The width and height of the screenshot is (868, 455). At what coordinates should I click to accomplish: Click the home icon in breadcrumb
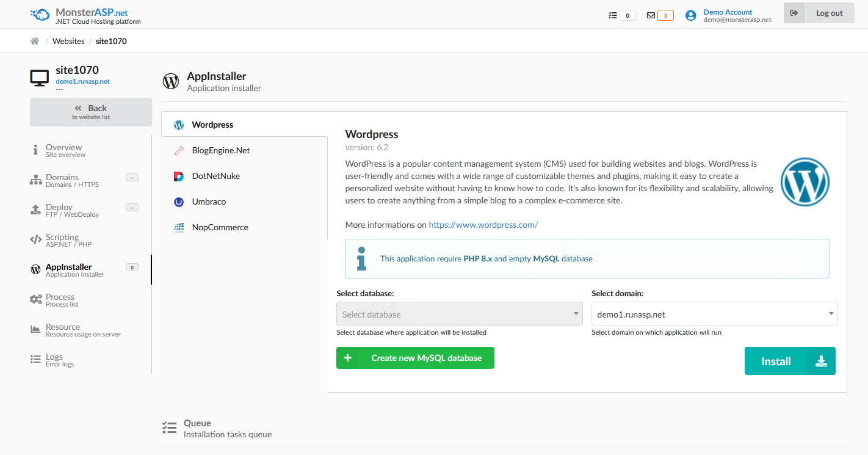(34, 41)
